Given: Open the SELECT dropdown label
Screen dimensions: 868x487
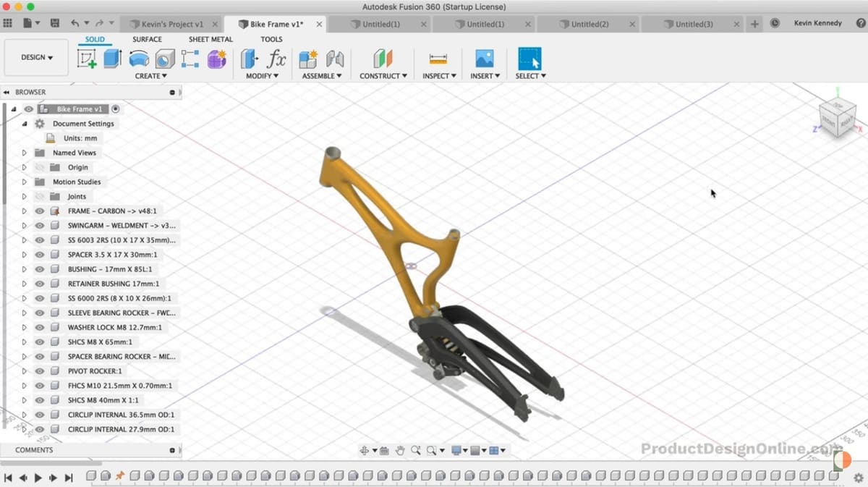Looking at the screenshot, I should 530,76.
